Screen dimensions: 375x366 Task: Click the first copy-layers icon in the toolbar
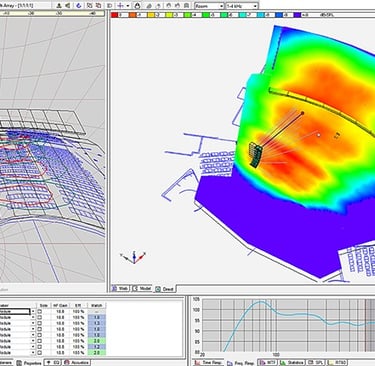click(x=90, y=5)
